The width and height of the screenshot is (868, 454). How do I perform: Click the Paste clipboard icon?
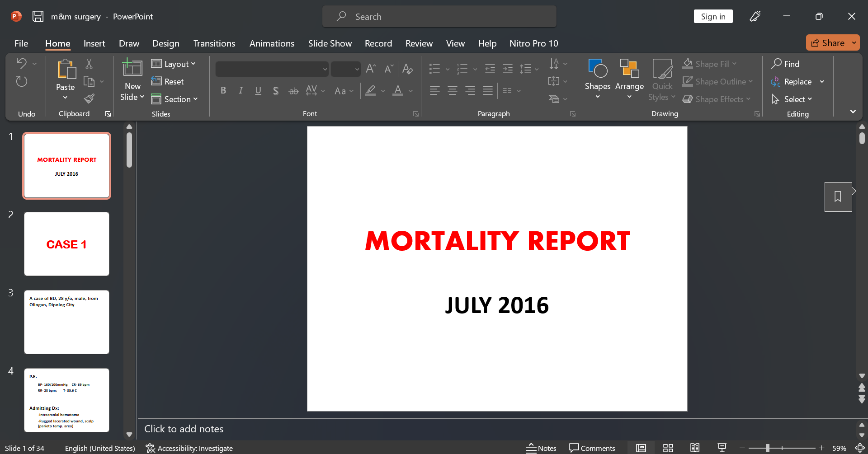tap(66, 69)
